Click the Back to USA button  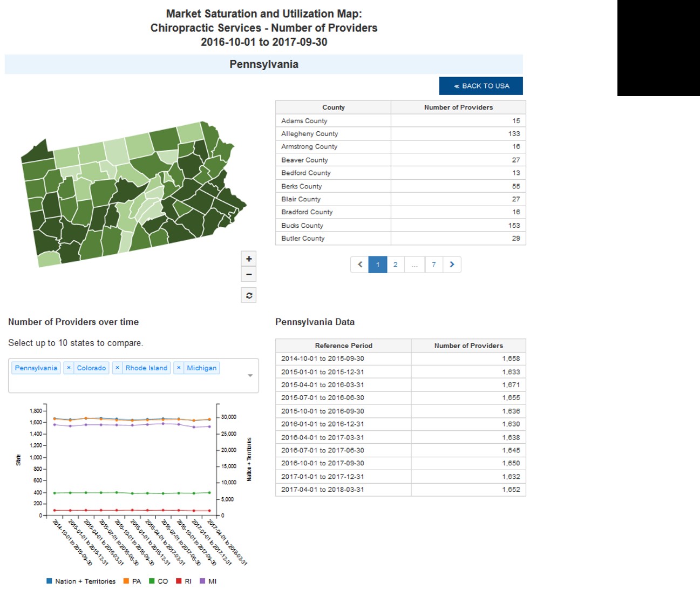click(x=481, y=86)
